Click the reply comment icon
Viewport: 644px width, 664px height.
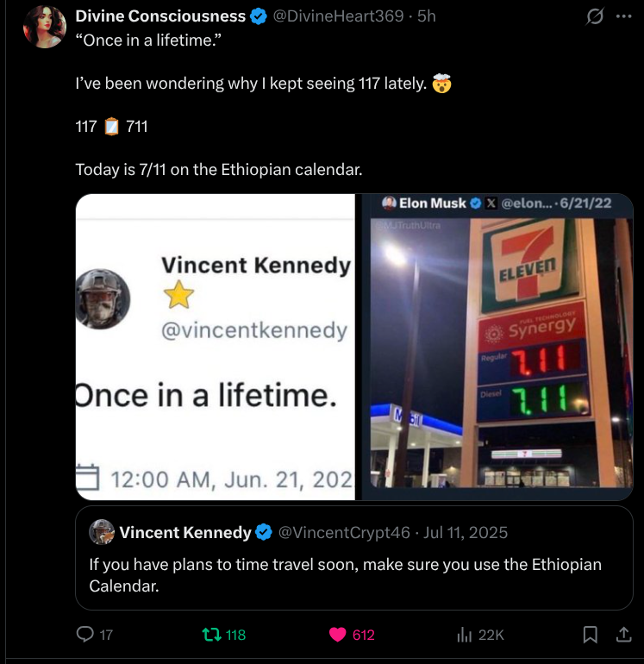(x=84, y=635)
